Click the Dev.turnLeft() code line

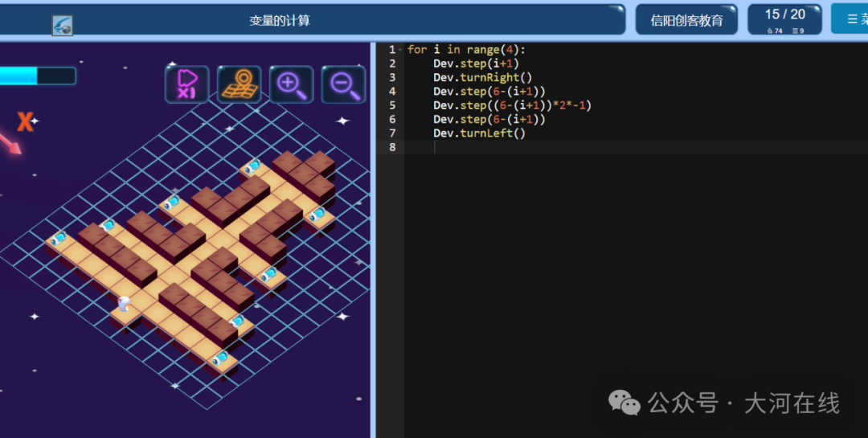click(479, 133)
